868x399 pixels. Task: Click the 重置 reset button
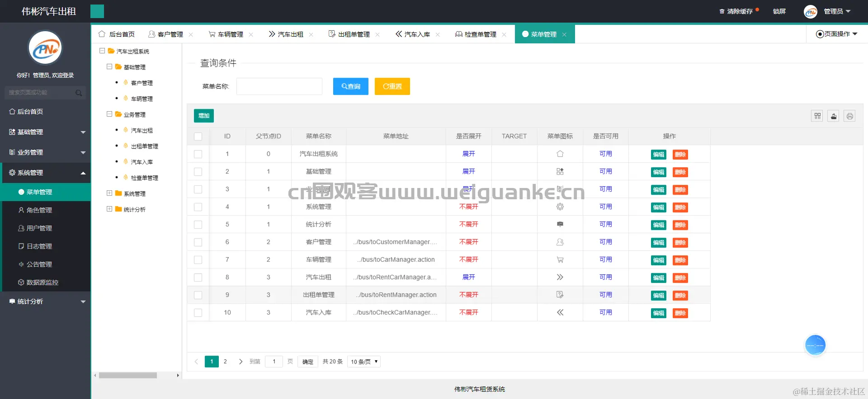392,86
